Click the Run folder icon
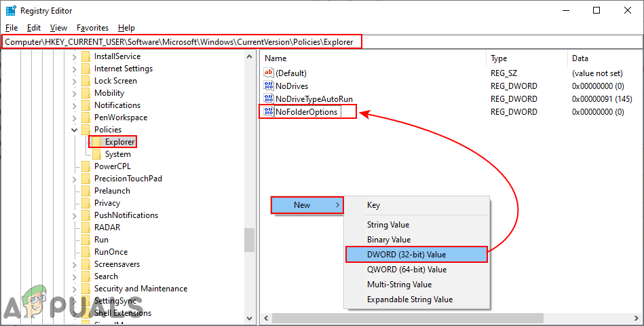 coord(86,240)
